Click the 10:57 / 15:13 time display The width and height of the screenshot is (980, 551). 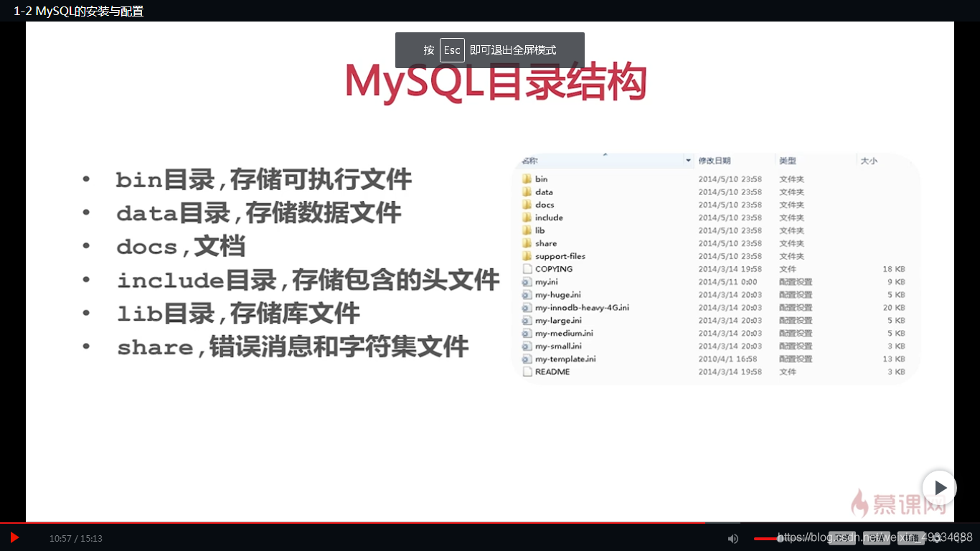(75, 538)
